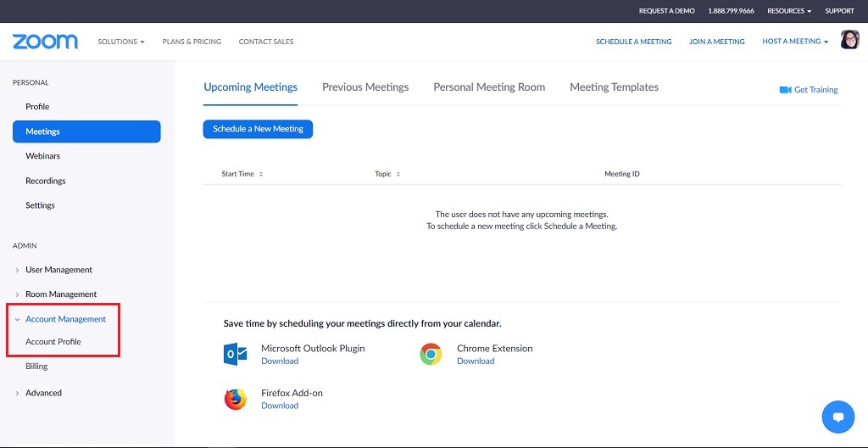Open the Solutions dropdown
Screen dimensions: 868x448
coord(120,42)
